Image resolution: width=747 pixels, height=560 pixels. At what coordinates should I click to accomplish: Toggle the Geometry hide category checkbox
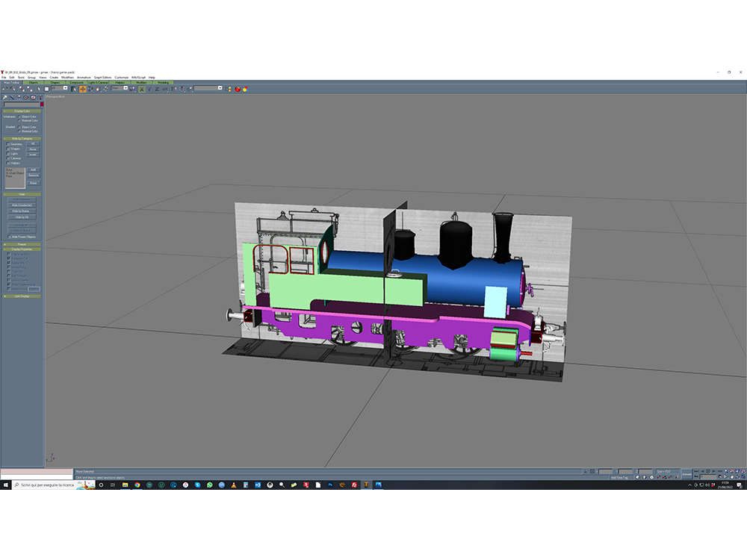click(8, 144)
